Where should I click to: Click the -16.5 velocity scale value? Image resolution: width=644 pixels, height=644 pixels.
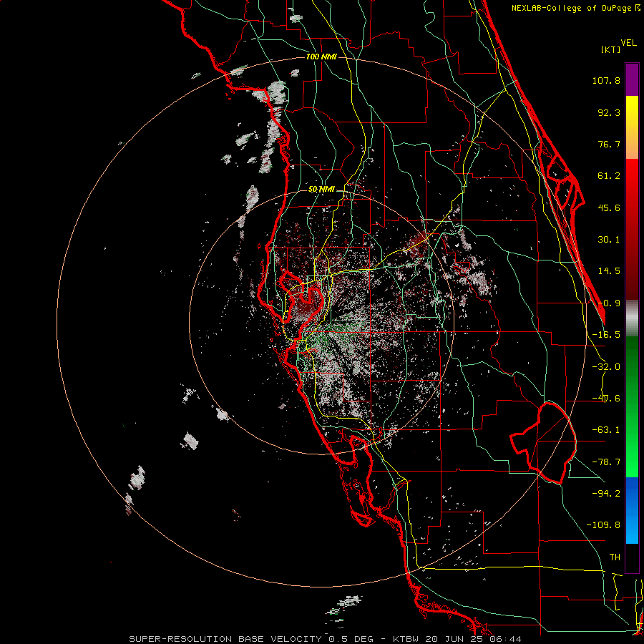pyautogui.click(x=606, y=335)
